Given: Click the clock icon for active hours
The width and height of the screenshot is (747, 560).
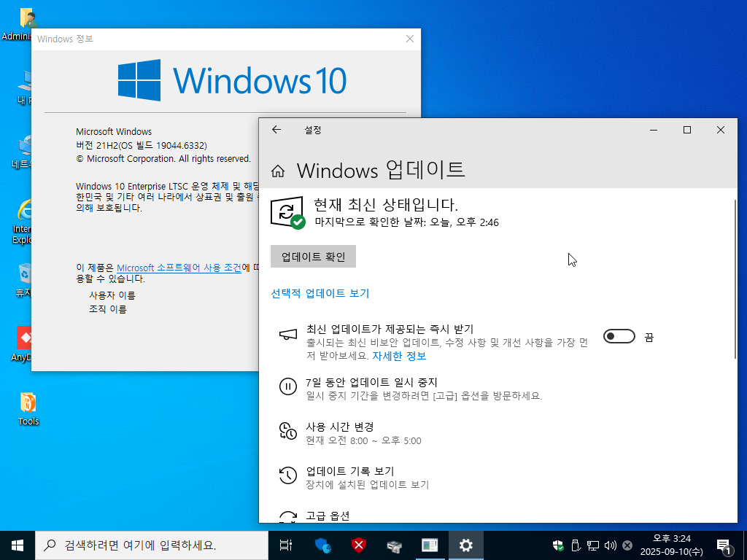Looking at the screenshot, I should pos(287,430).
